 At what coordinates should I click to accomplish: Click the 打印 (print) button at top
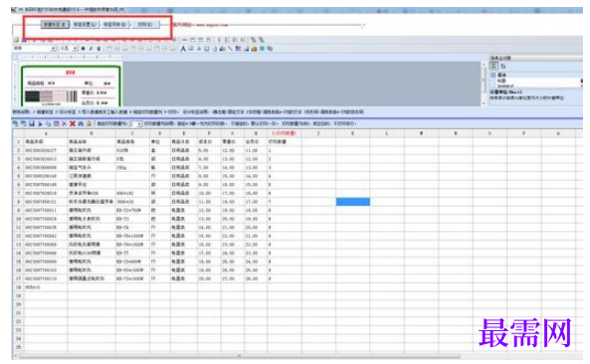(x=145, y=25)
